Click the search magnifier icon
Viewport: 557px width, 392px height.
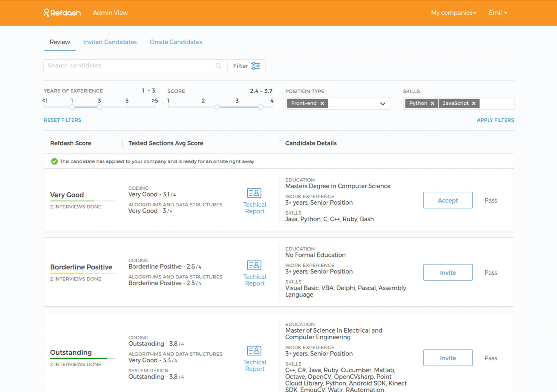click(x=218, y=66)
